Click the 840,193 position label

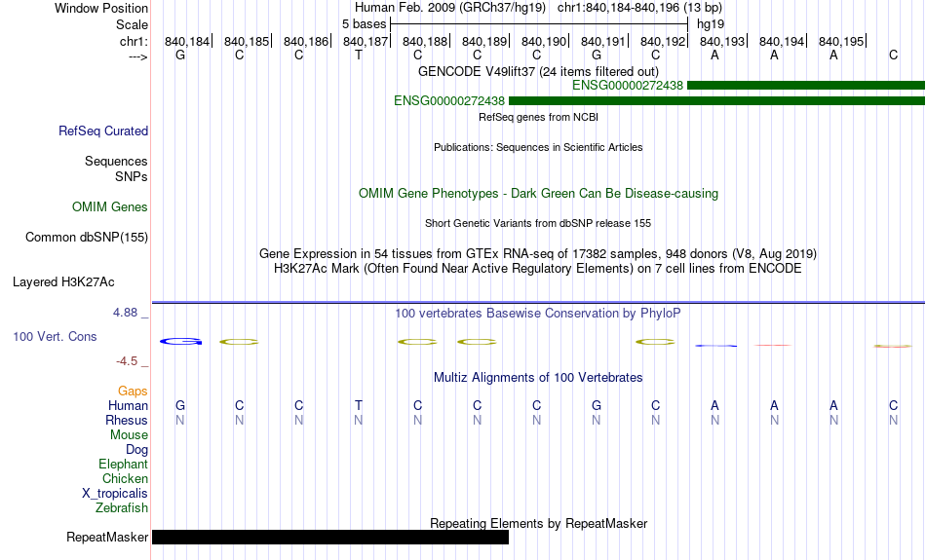(722, 41)
